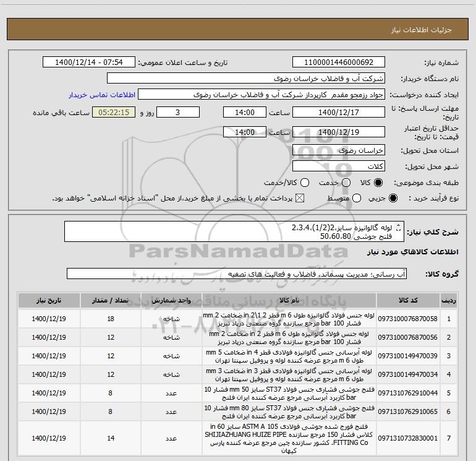Viewport: 476px width, 461px height.
Task: Click product code 0971310762910044
Action: click(408, 393)
